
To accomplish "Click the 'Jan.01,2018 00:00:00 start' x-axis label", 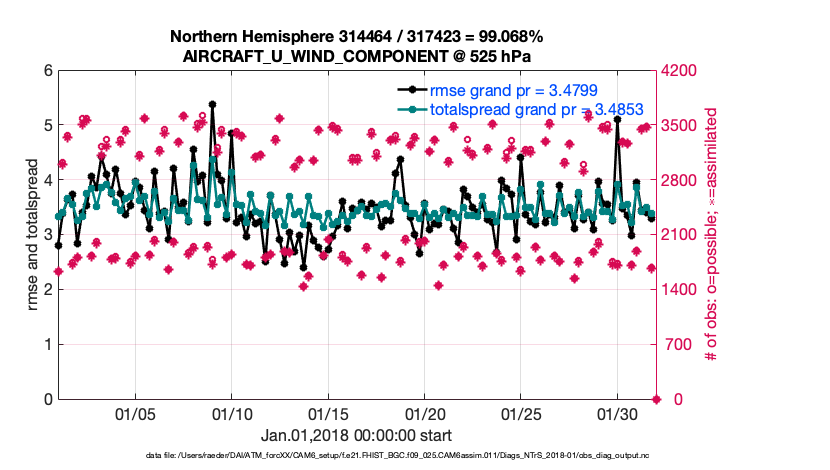I will click(356, 435).
